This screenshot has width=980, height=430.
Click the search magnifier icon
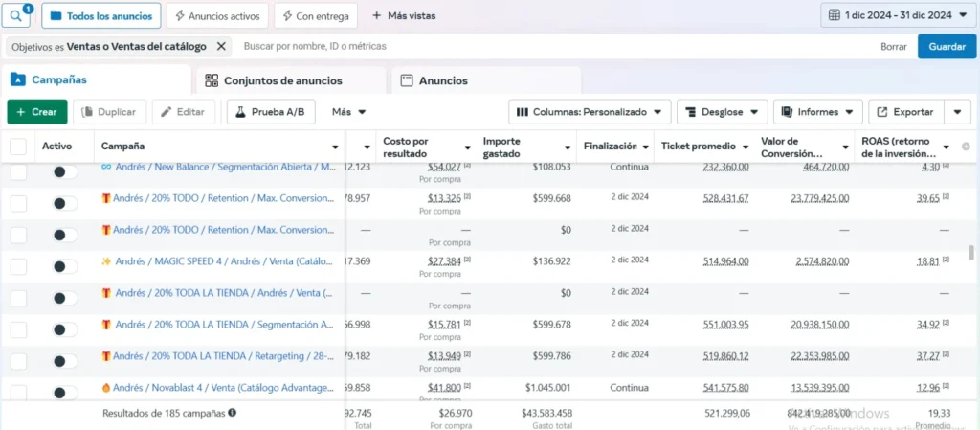tap(18, 15)
